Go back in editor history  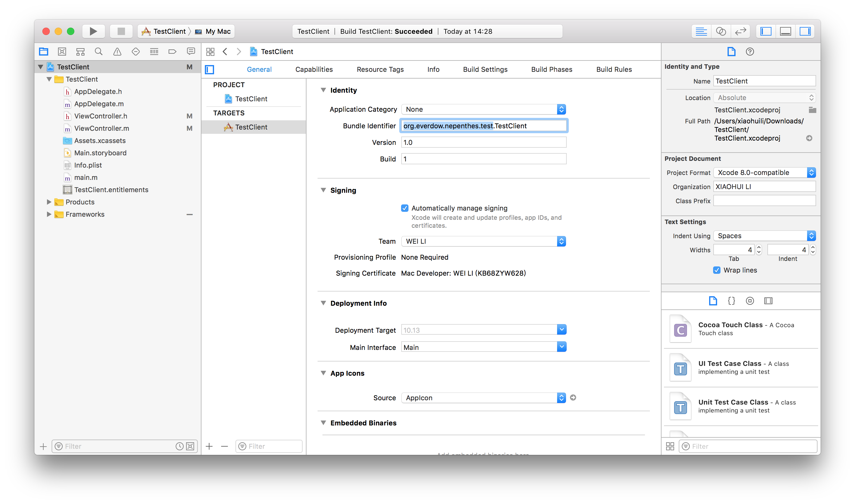[225, 52]
